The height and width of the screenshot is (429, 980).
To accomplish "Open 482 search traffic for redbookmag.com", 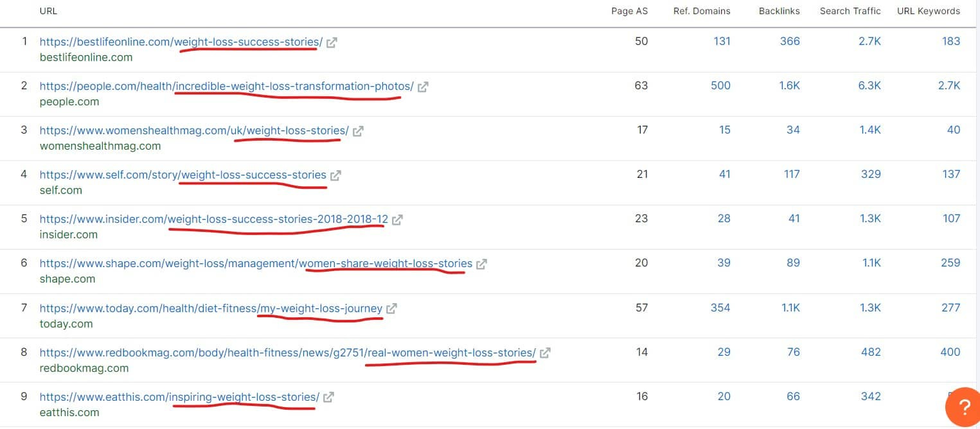I will pyautogui.click(x=871, y=352).
